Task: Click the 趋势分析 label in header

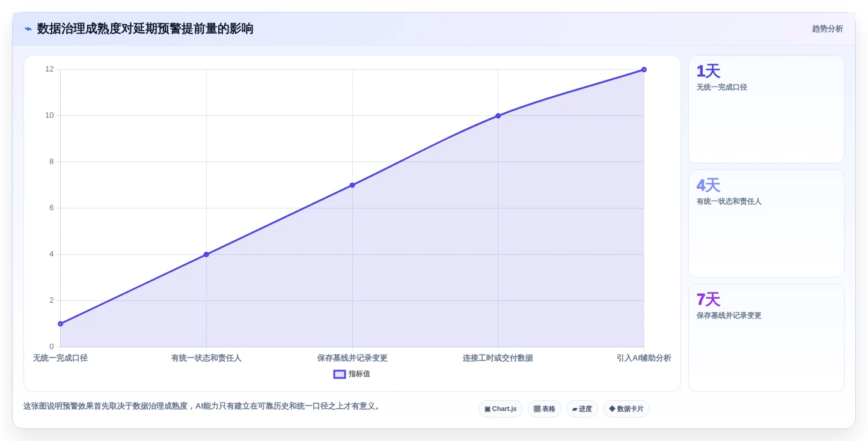Action: 828,29
